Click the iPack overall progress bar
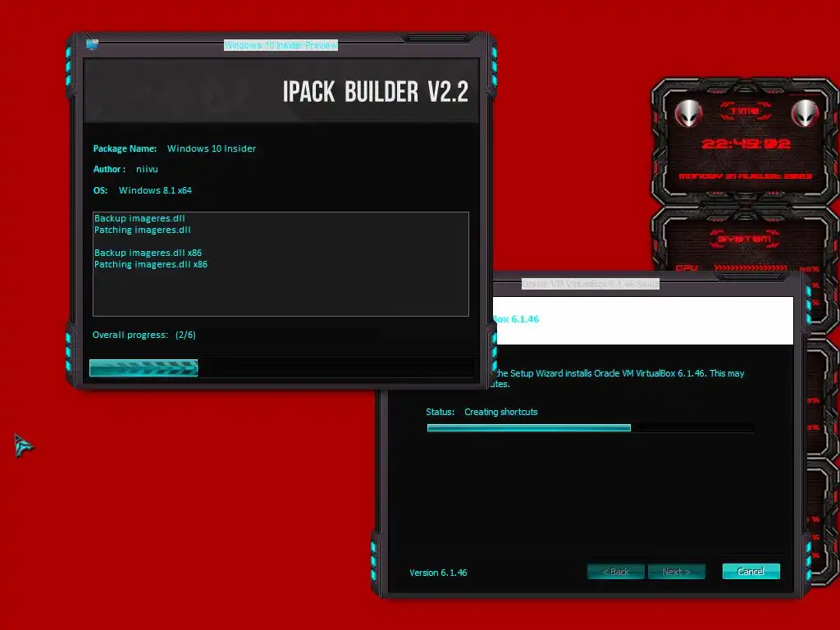The image size is (840, 630). [x=281, y=368]
